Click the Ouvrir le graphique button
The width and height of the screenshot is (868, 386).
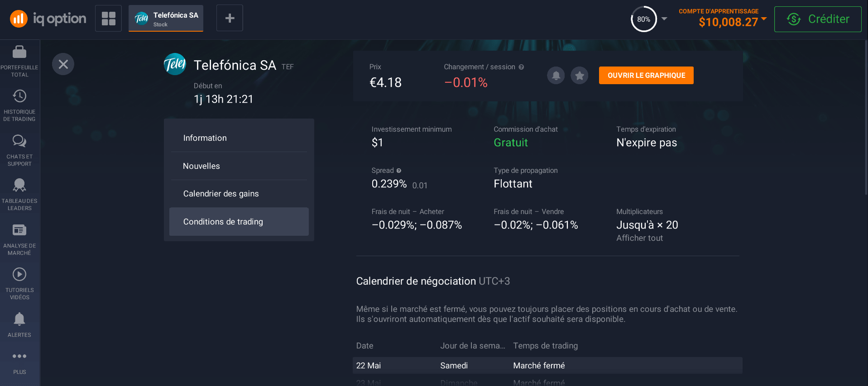646,75
